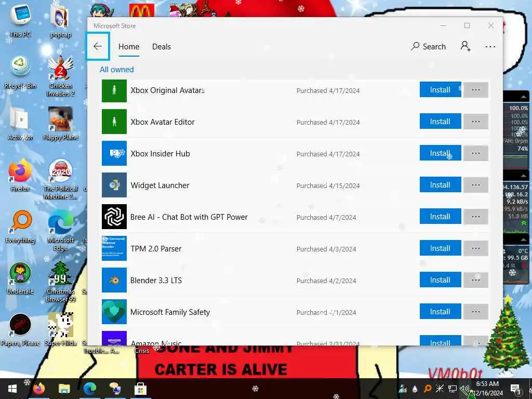
Task: Select the Activator desktop icon
Action: [x=20, y=124]
